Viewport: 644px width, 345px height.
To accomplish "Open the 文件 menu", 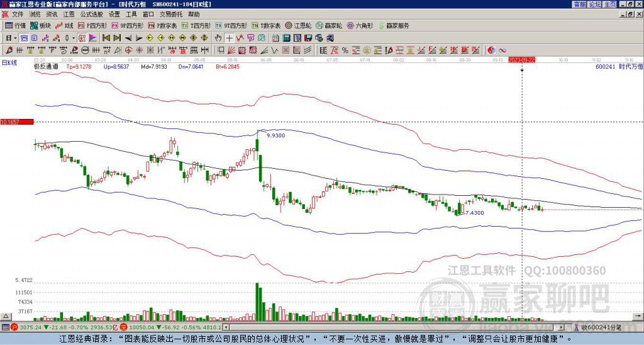I will pyautogui.click(x=18, y=14).
